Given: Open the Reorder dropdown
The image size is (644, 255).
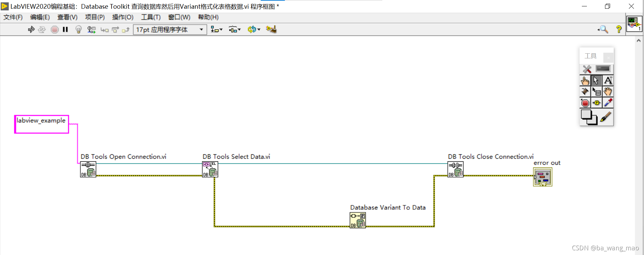Looking at the screenshot, I should click(254, 30).
